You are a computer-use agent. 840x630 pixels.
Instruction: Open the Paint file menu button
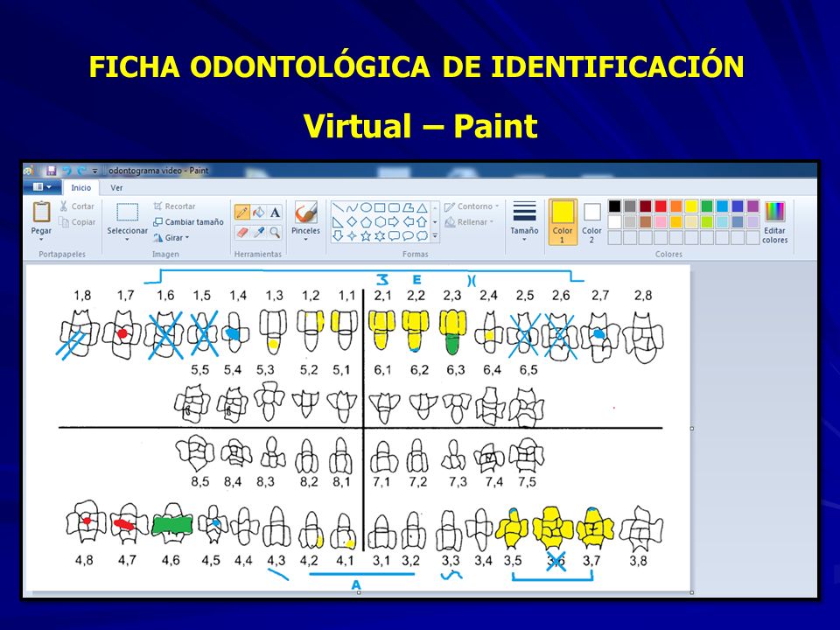42,187
